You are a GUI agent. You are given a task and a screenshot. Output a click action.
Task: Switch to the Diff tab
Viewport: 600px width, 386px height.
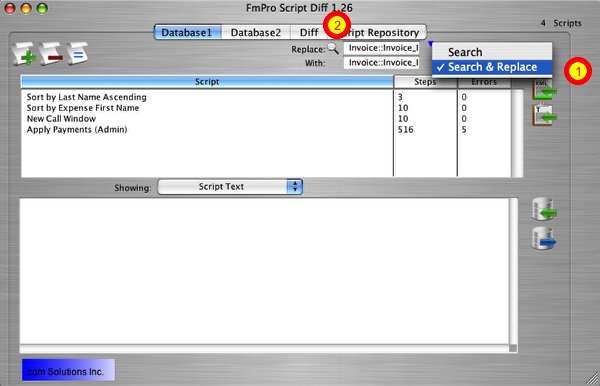[x=308, y=33]
